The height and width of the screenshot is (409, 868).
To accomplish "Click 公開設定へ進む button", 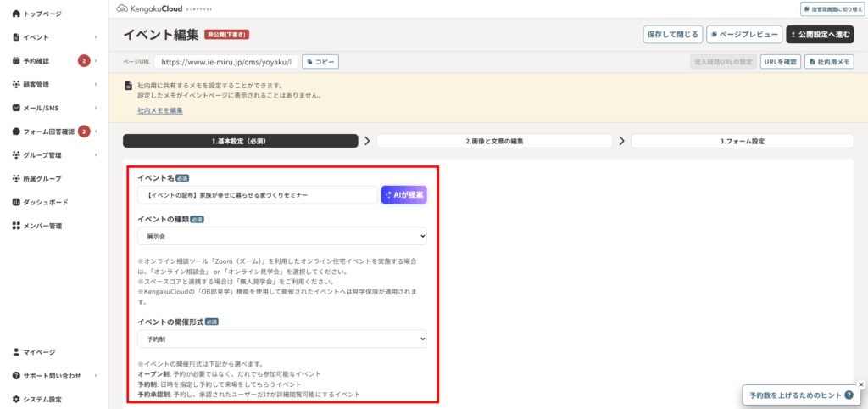I will click(x=820, y=35).
